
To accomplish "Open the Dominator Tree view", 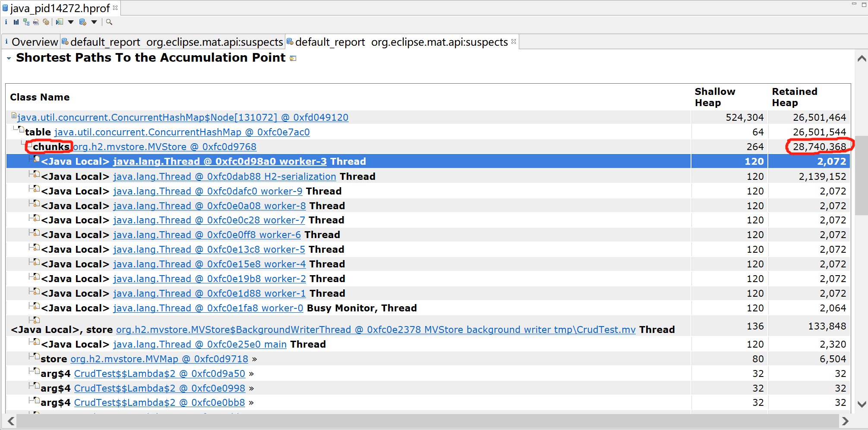I will [26, 22].
